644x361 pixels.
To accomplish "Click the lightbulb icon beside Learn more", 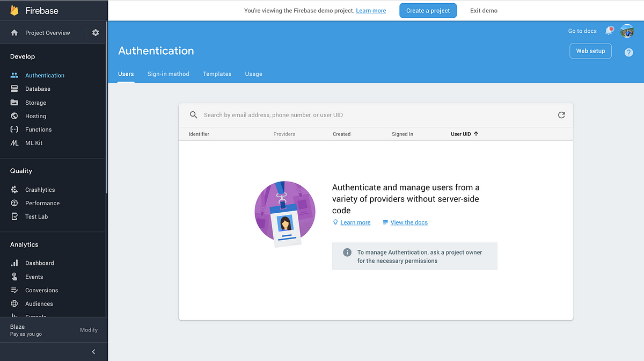I will (x=335, y=222).
